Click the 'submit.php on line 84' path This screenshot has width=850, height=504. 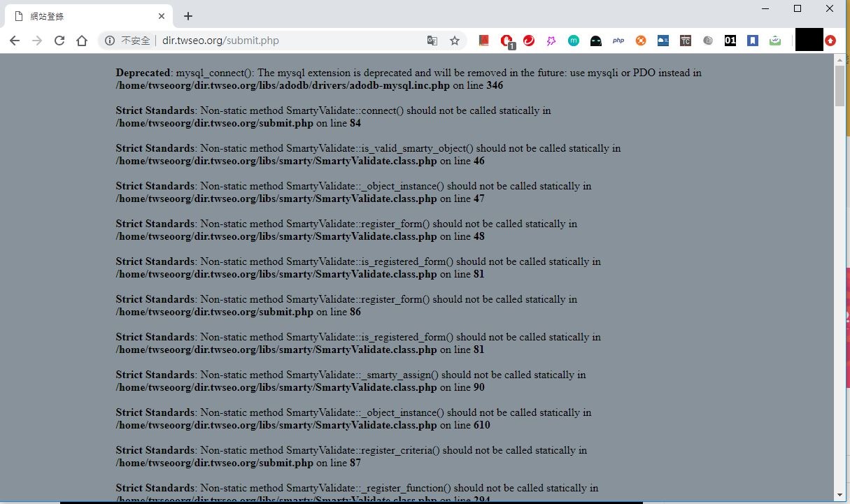pyautogui.click(x=239, y=123)
